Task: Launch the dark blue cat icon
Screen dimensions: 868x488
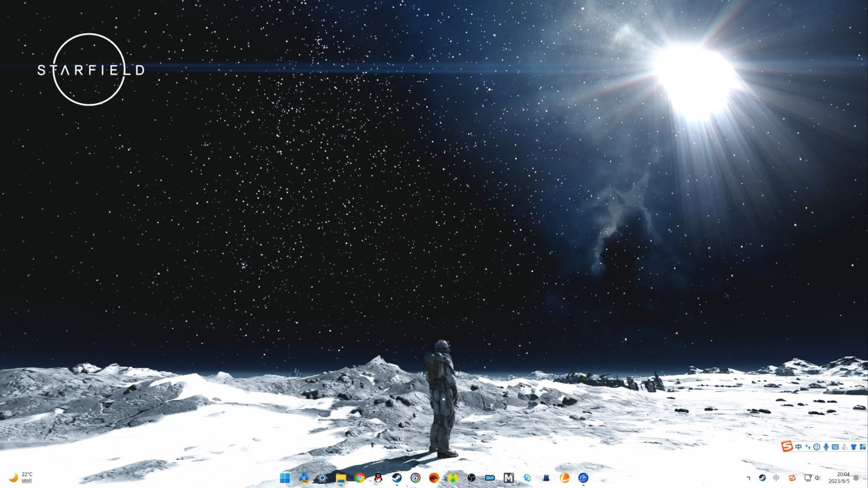Action: [x=546, y=478]
